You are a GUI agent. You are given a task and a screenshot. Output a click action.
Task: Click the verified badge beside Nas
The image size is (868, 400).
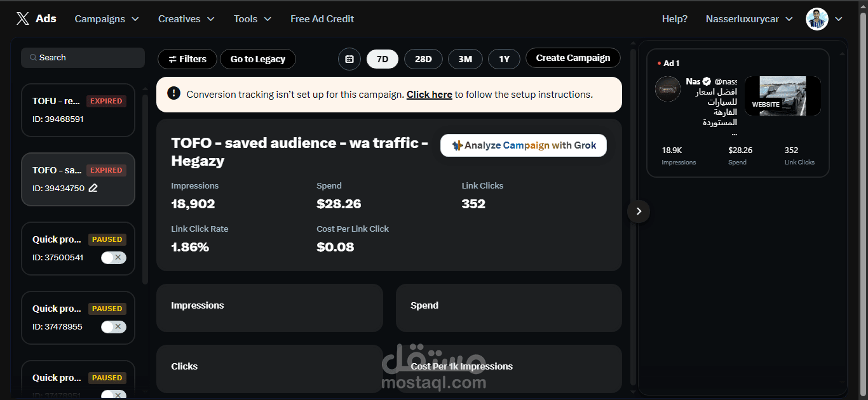click(x=707, y=82)
